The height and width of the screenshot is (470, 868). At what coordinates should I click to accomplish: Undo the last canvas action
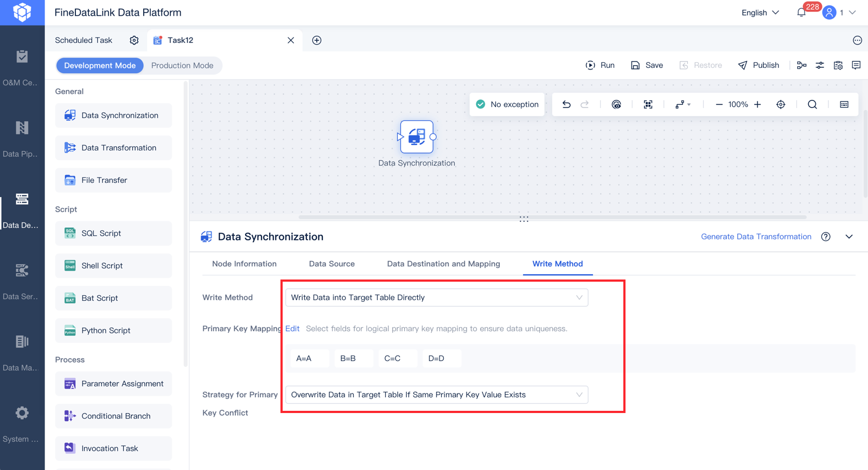point(566,104)
